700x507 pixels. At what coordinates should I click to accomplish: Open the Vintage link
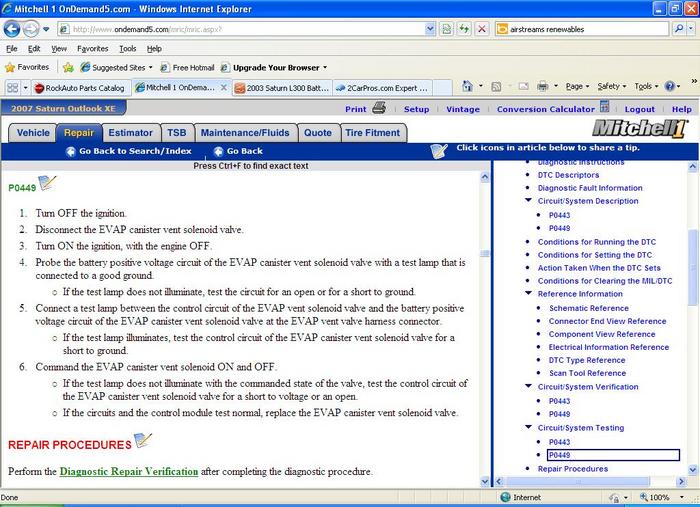[463, 109]
